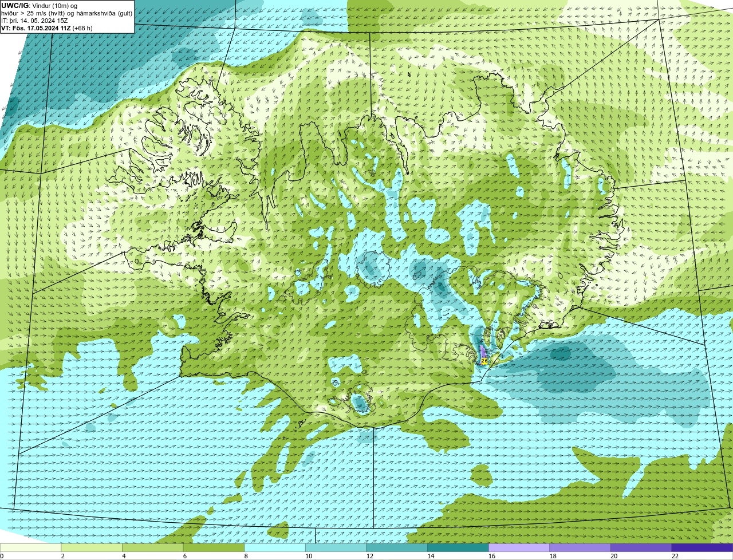Select the 16–18 m/s light lavender legend swatch
Viewport: 733px width, 560px height.
click(x=519, y=547)
